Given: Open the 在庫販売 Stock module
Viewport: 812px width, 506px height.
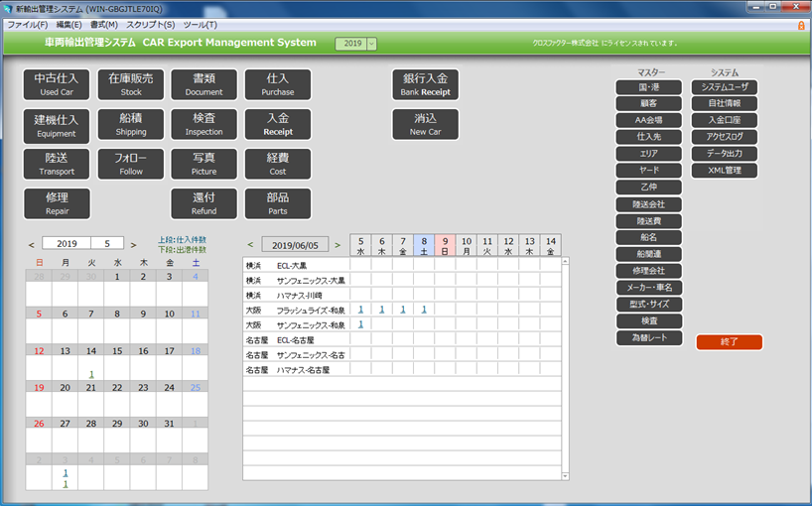Looking at the screenshot, I should [x=130, y=84].
